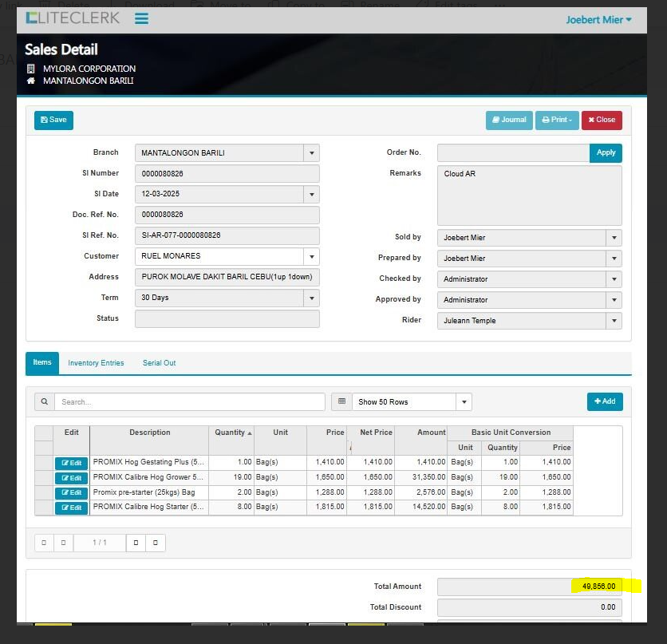Open the Rider dropdown showing Juleann Temple
Viewport: 667px width, 644px height.
(x=614, y=321)
